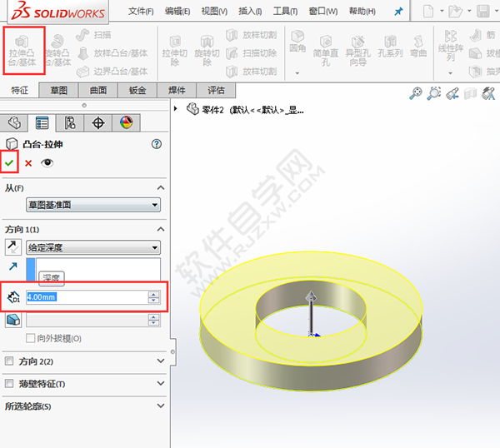Open PropertyManager tab icon
500x448 pixels.
(x=42, y=122)
